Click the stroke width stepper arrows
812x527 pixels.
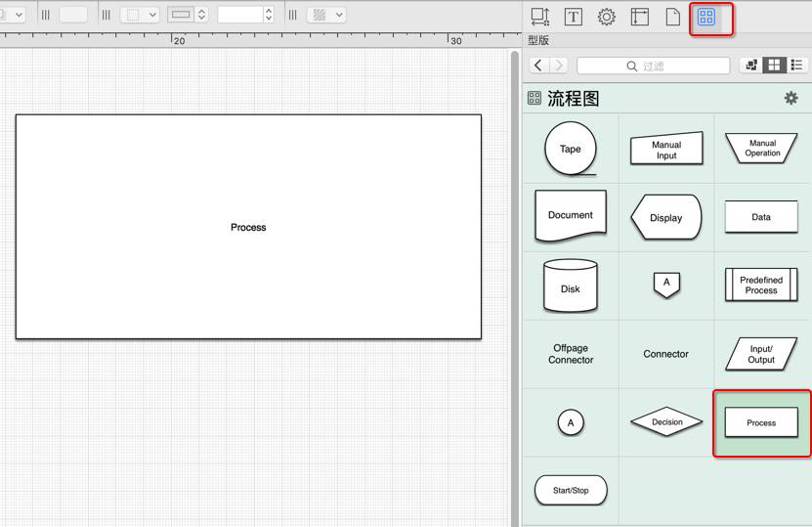[x=269, y=15]
